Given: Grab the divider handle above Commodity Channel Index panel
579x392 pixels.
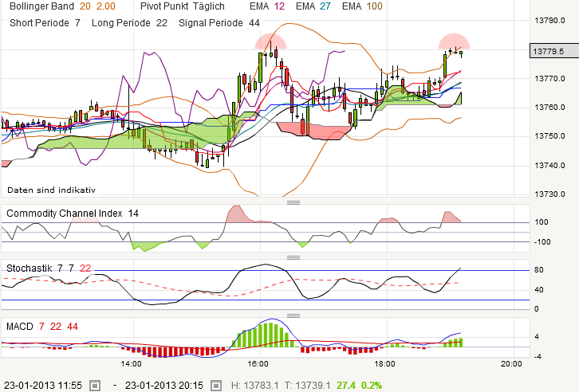Looking at the screenshot, I should tap(293, 202).
